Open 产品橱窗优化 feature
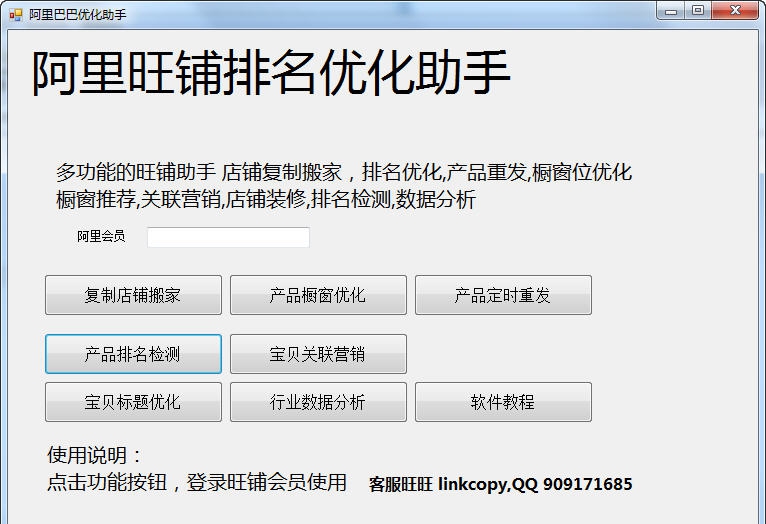This screenshot has height=524, width=766. (x=318, y=295)
